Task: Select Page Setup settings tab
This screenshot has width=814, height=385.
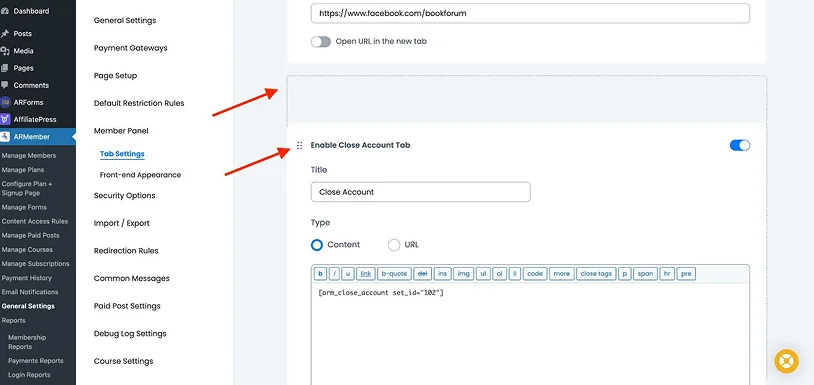Action: pos(115,75)
